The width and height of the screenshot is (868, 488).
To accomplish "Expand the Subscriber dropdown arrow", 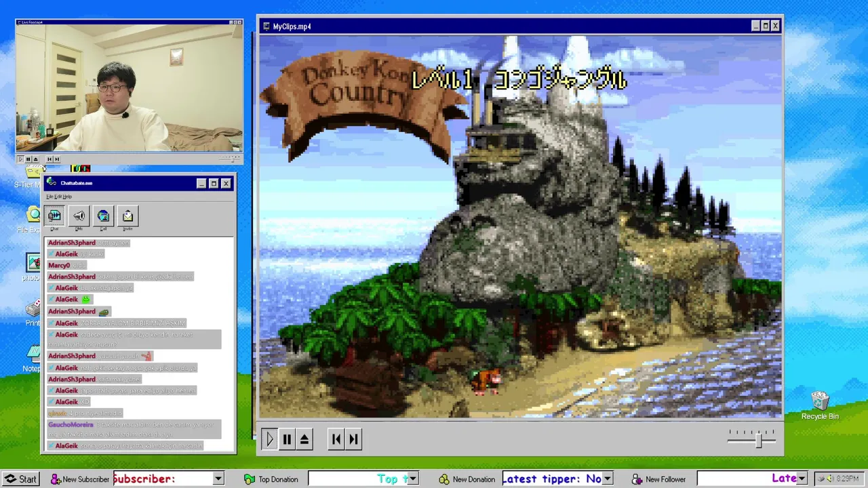I will coord(218,479).
